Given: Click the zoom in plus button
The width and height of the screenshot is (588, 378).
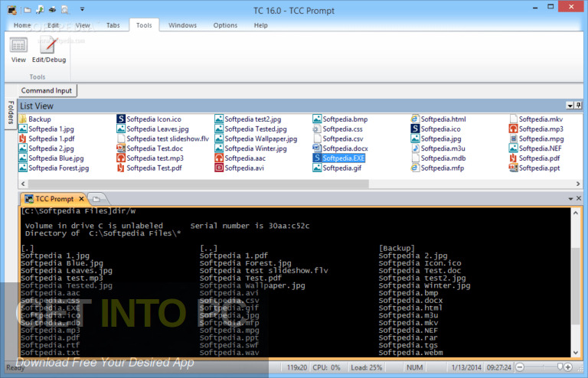Looking at the screenshot, I should coord(568,367).
